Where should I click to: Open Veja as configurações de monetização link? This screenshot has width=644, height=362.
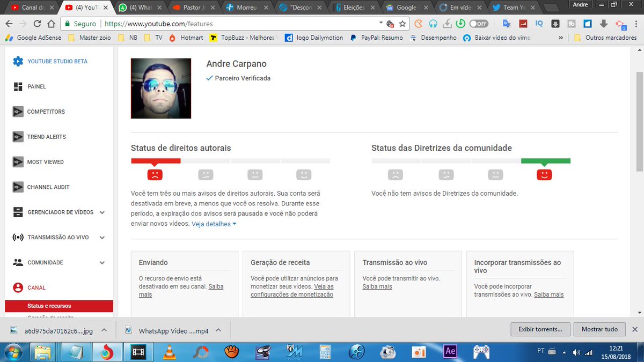(x=292, y=291)
